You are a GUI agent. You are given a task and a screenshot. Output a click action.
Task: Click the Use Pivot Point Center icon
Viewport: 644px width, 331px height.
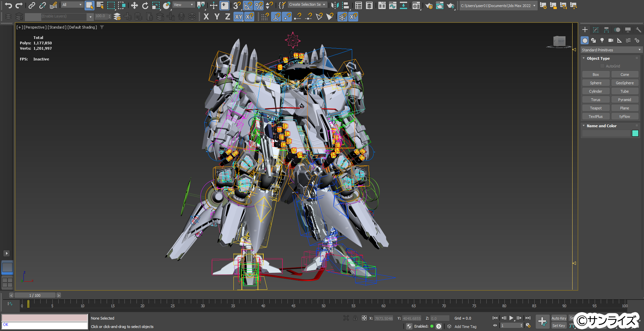[201, 5]
